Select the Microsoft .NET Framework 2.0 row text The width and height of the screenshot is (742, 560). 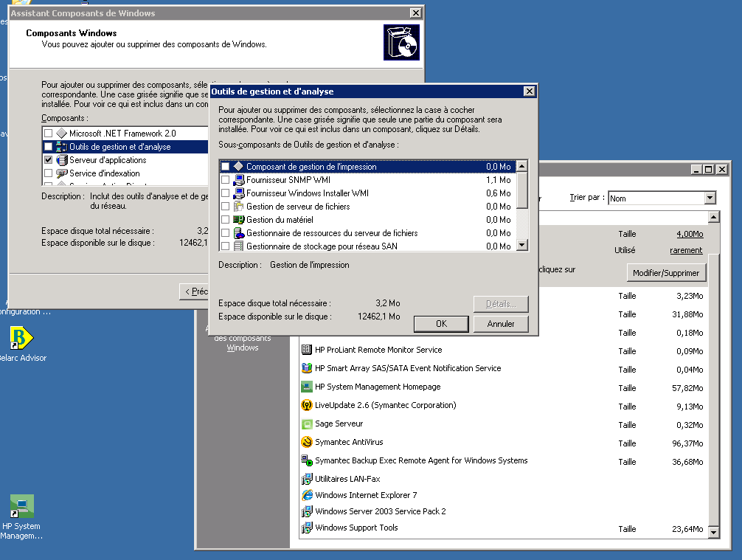pos(122,134)
